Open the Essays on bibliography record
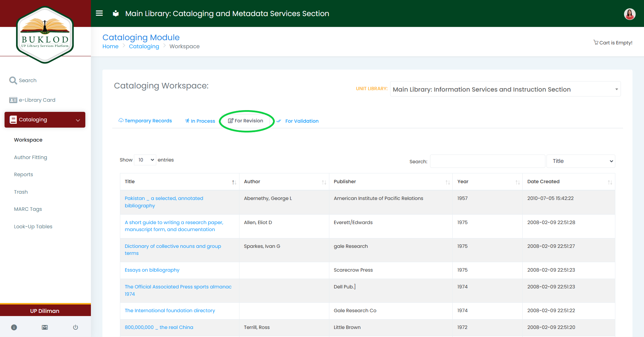This screenshot has height=337, width=644. point(152,270)
